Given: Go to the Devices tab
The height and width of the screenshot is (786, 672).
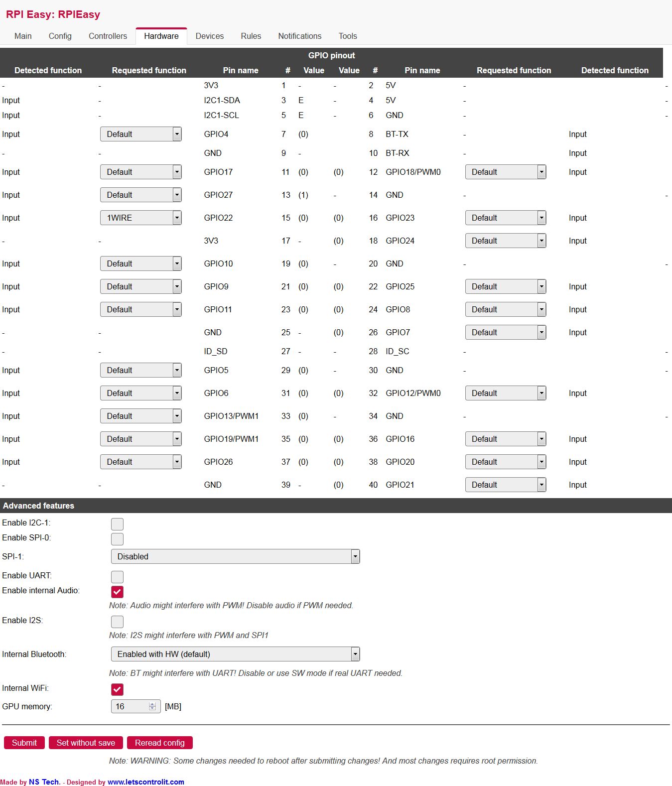Looking at the screenshot, I should (210, 36).
